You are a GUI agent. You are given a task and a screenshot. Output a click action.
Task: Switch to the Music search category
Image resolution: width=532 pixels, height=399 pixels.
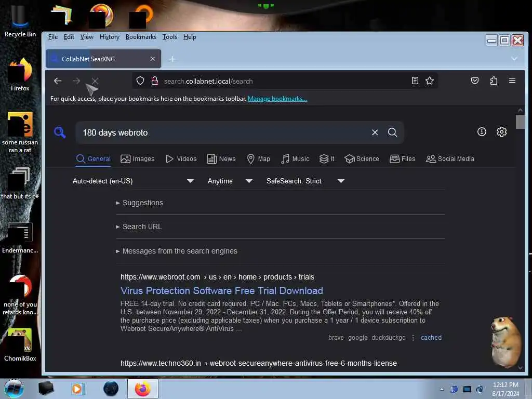click(295, 159)
